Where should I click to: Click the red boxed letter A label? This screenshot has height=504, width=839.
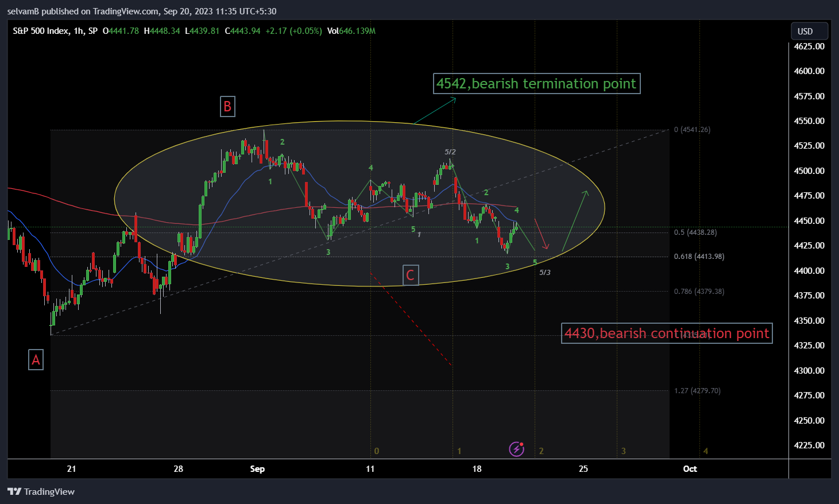pos(36,360)
